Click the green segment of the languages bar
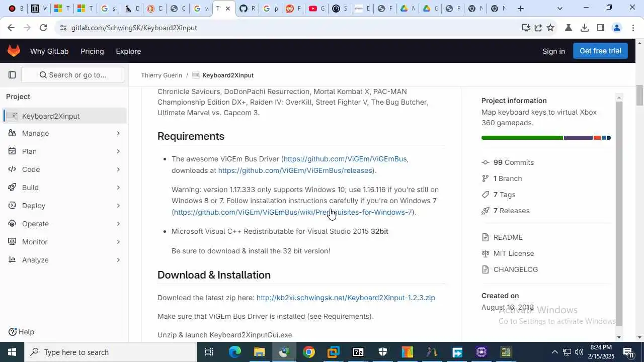644x362 pixels. tap(522, 138)
